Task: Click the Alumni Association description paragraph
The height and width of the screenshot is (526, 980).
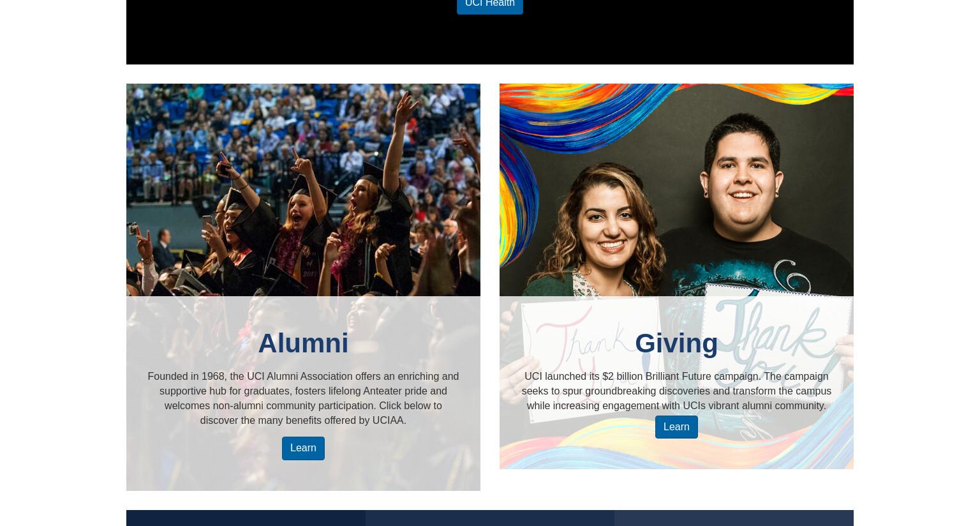Action: pyautogui.click(x=303, y=398)
